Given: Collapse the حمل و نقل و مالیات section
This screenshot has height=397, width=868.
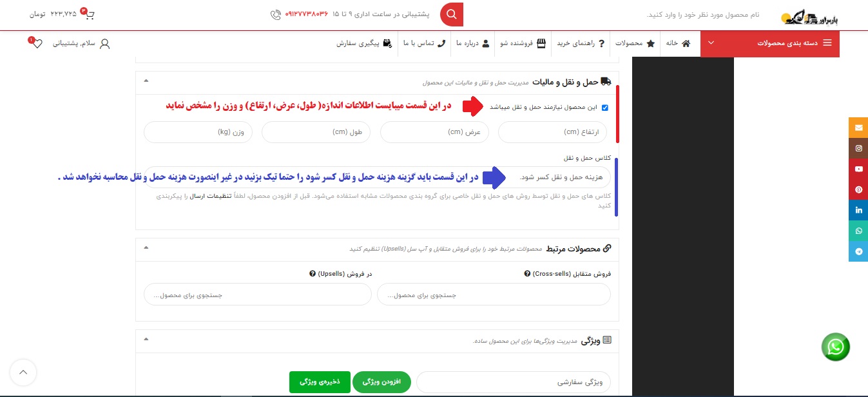Looking at the screenshot, I should point(146,82).
